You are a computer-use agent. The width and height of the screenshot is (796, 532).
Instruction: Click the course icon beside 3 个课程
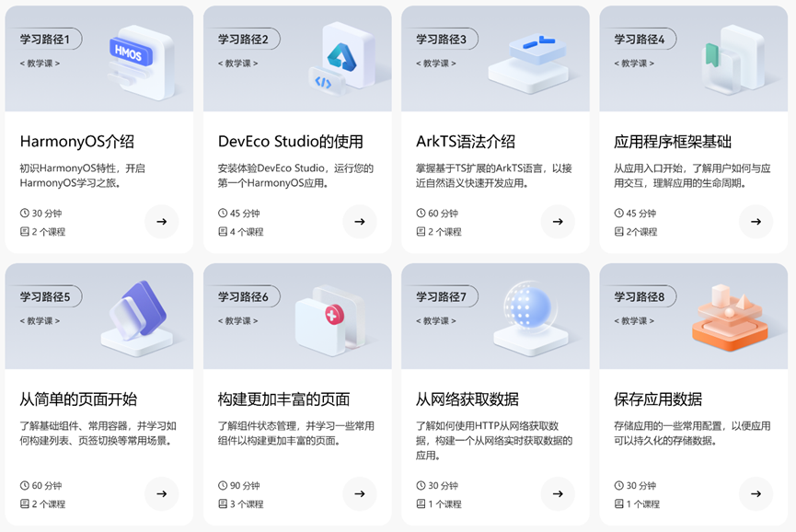point(223,503)
